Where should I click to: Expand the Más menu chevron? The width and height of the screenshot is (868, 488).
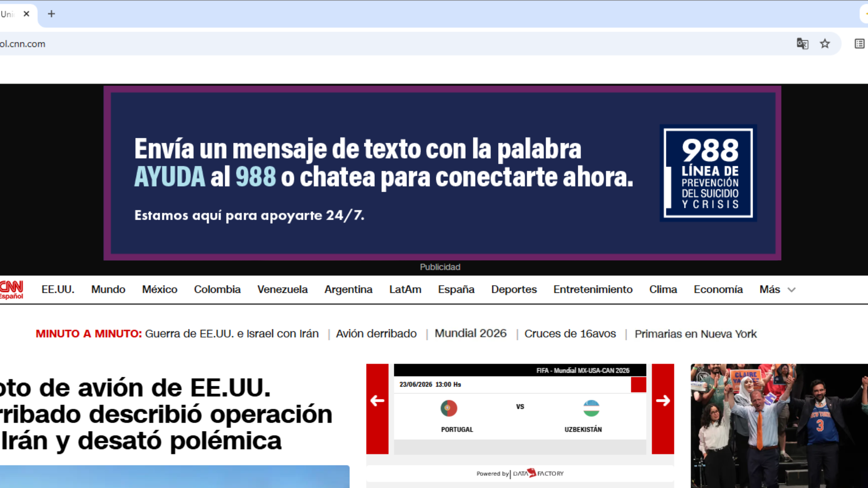(792, 290)
